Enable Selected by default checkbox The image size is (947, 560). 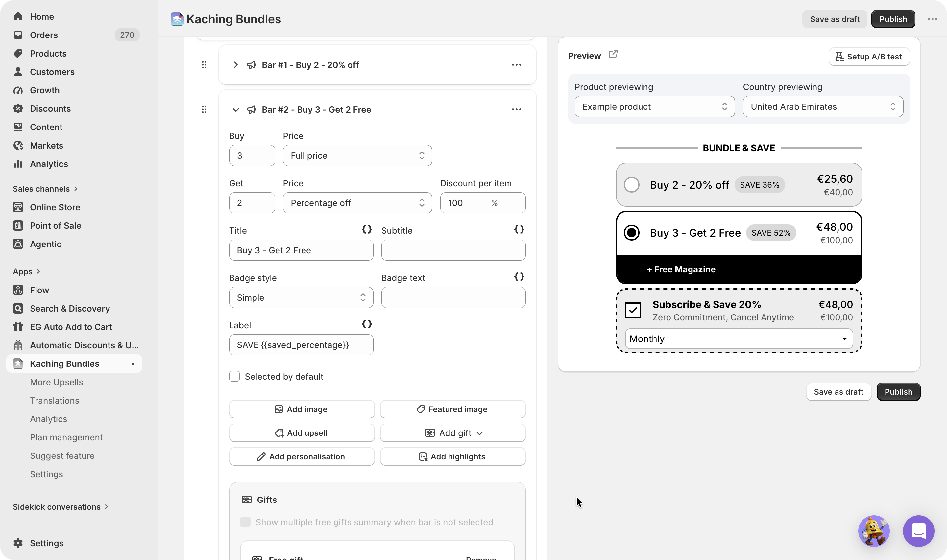pos(234,376)
